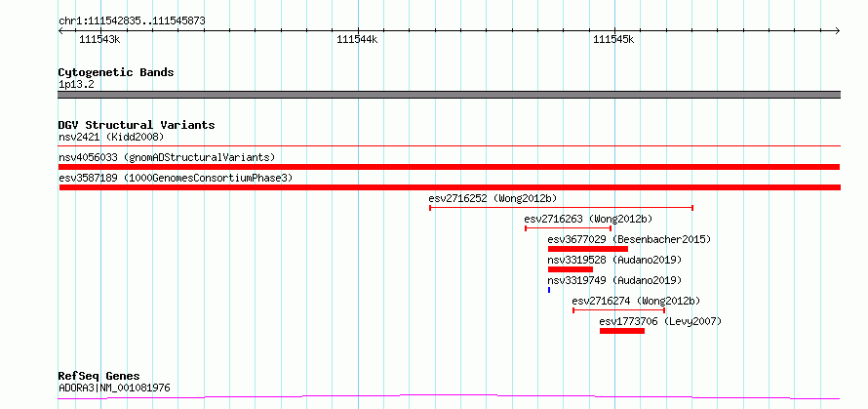
Task: Open the nsv3319749 (Audano2019) label
Action: 615,280
